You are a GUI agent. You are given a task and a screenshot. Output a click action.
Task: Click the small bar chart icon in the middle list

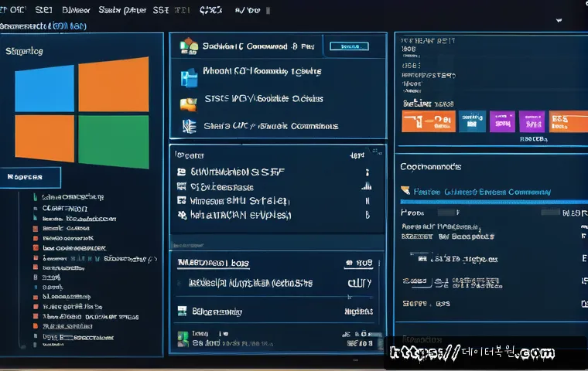[x=367, y=185]
